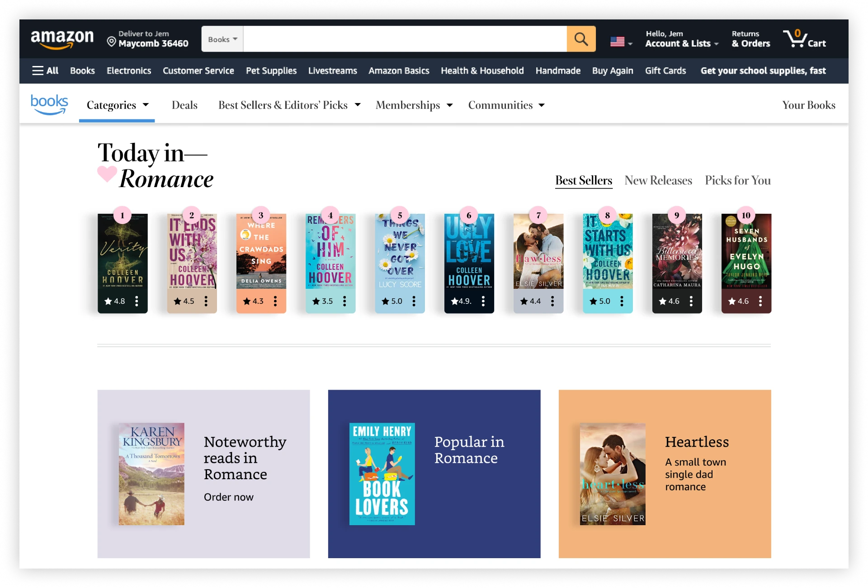Expand the Memberships dropdown

coord(414,105)
